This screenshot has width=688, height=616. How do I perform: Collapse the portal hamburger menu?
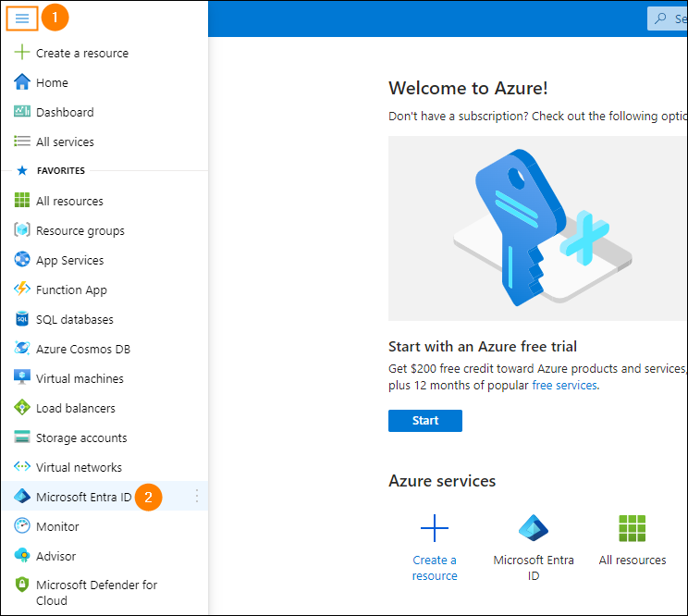point(22,18)
